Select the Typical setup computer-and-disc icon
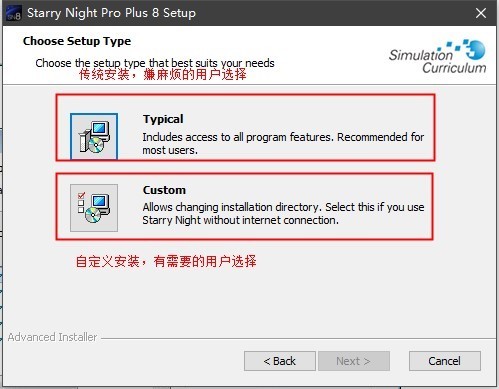499x389 pixels. [x=94, y=137]
